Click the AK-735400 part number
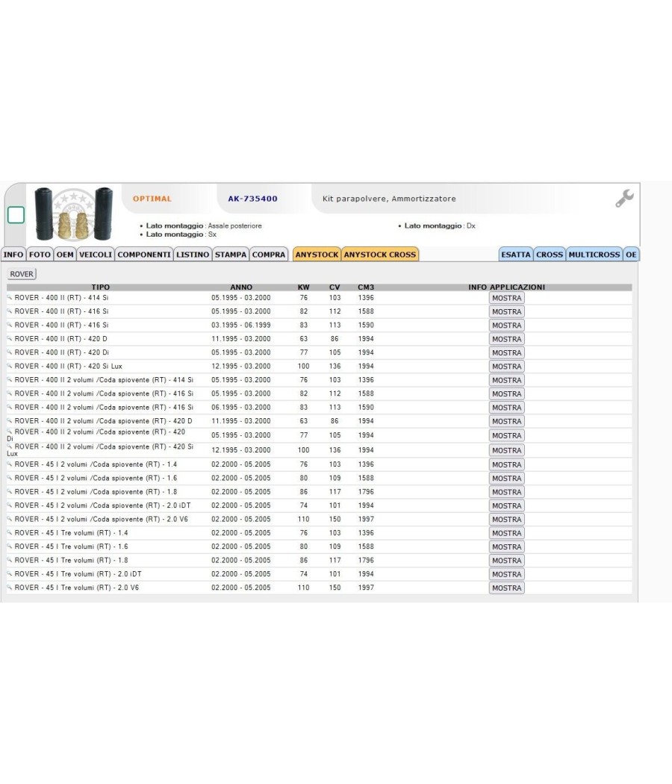The width and height of the screenshot is (672, 784). [x=252, y=199]
